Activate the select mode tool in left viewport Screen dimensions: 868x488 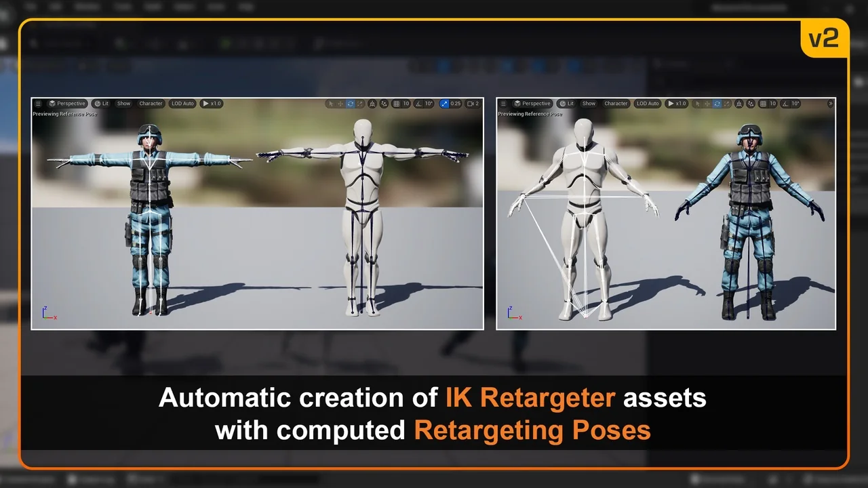point(330,104)
